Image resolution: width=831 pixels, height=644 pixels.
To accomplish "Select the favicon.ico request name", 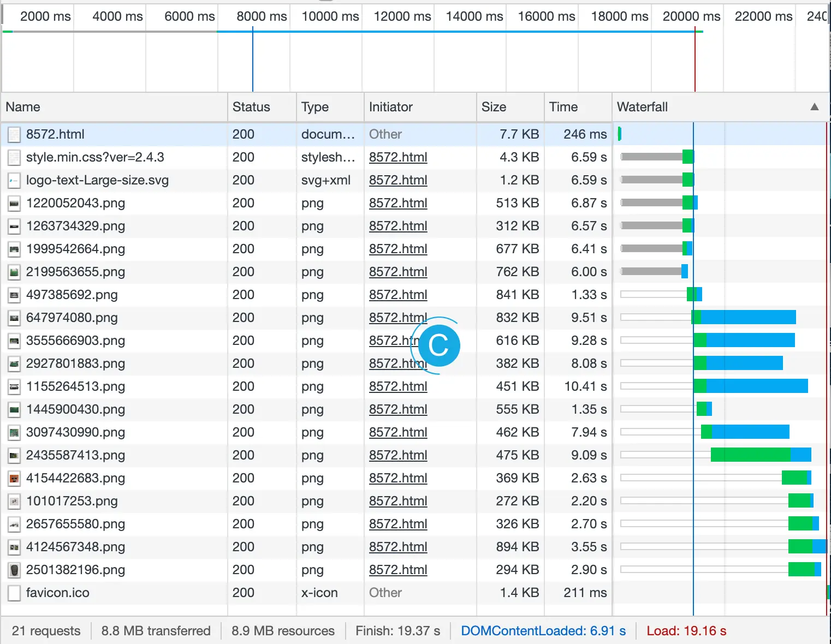I will [58, 593].
